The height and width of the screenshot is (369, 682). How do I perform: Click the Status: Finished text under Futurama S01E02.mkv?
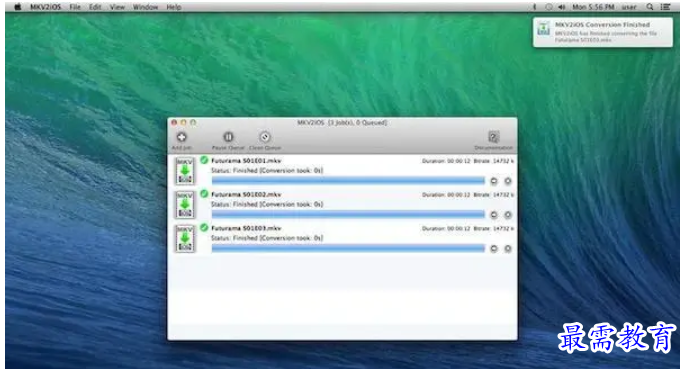click(267, 204)
